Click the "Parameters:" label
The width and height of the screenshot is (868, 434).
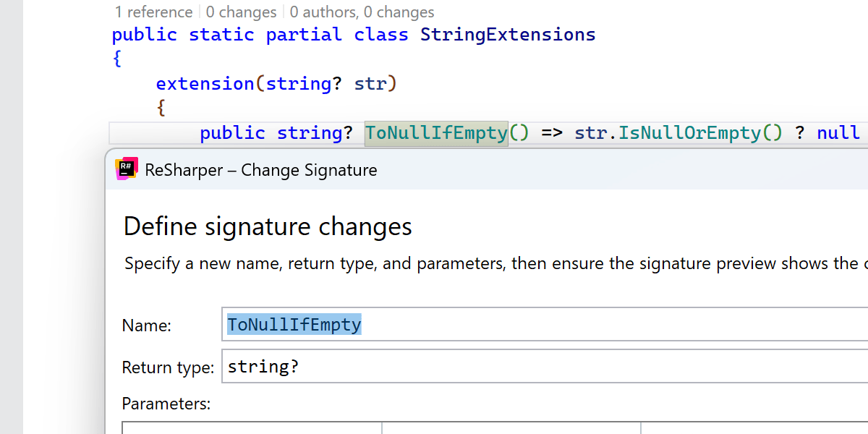[x=166, y=404]
